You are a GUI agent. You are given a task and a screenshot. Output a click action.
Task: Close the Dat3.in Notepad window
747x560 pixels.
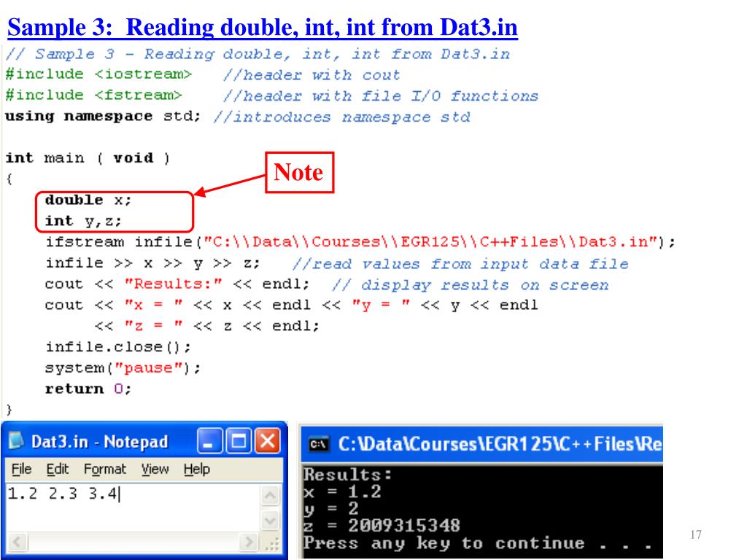click(x=267, y=440)
